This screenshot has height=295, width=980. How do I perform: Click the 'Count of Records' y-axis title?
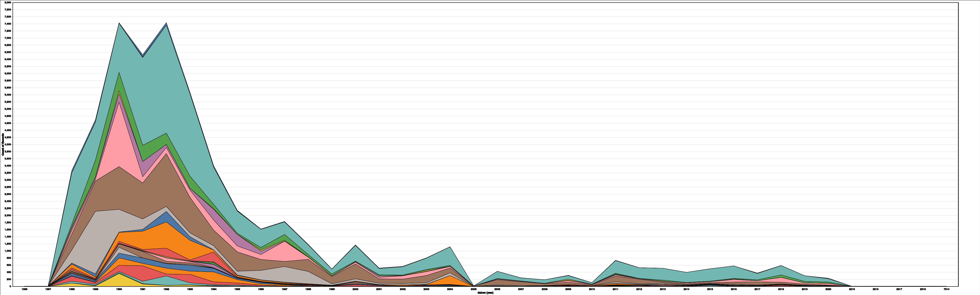click(3, 145)
